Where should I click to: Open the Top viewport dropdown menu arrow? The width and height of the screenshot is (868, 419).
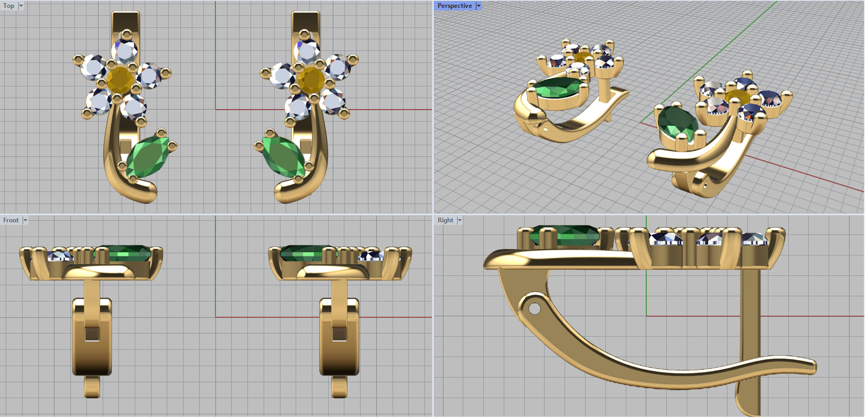pos(21,6)
